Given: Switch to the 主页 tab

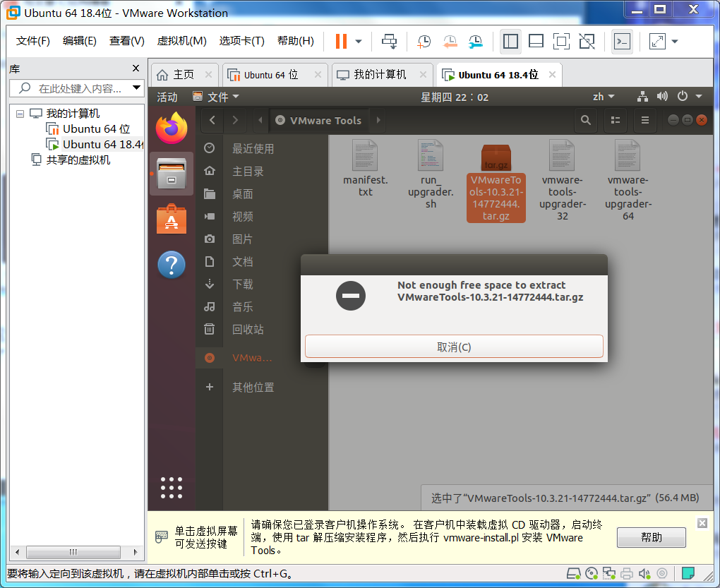Looking at the screenshot, I should (x=184, y=74).
